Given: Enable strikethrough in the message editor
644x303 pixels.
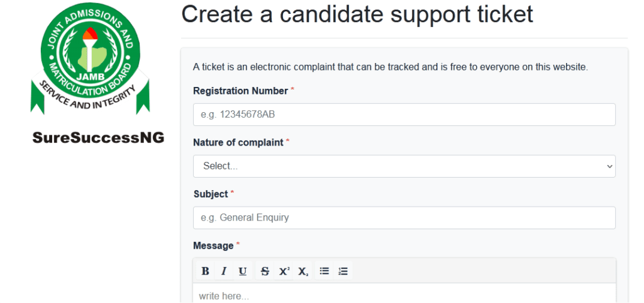Looking at the screenshot, I should [265, 272].
